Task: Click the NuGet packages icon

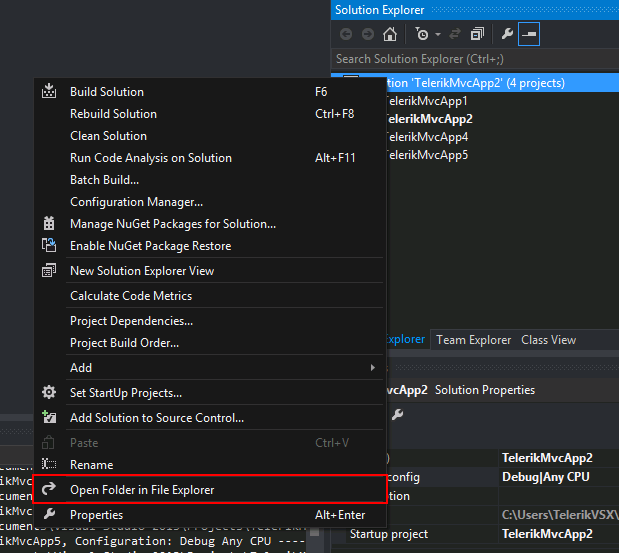Action: [49, 223]
